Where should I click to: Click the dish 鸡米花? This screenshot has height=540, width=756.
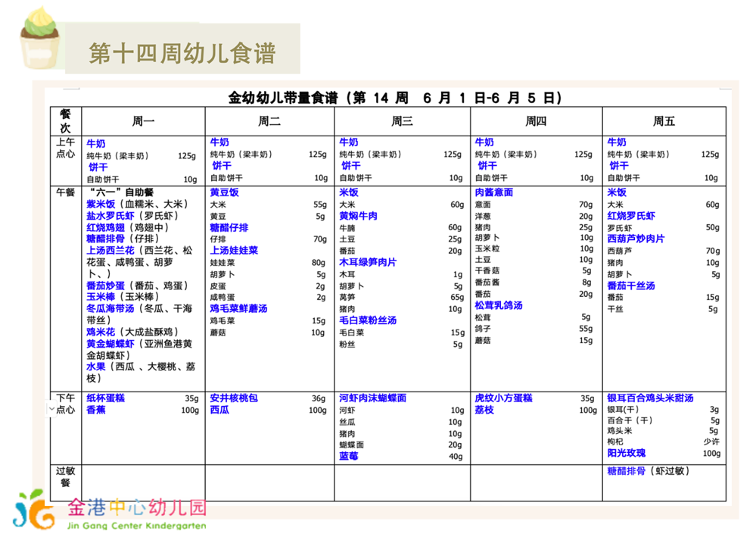(x=101, y=332)
